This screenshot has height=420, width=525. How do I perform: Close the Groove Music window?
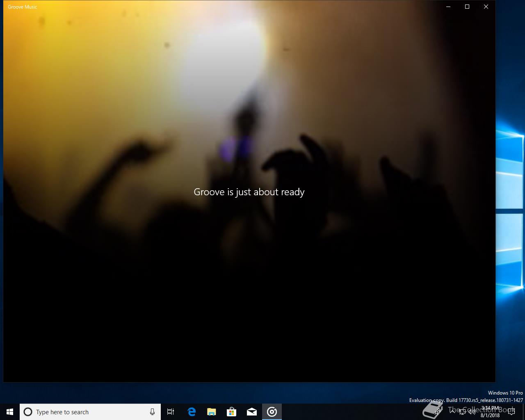click(486, 7)
